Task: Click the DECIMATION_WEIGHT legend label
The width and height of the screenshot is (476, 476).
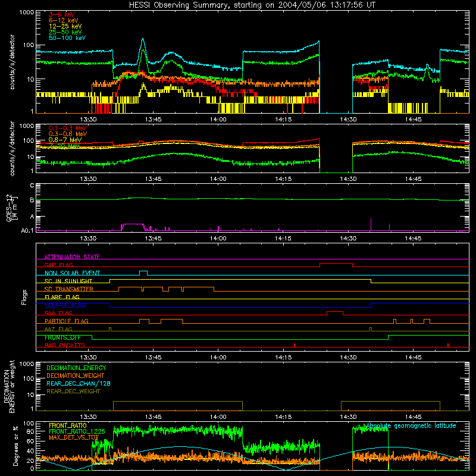Action: (76, 375)
